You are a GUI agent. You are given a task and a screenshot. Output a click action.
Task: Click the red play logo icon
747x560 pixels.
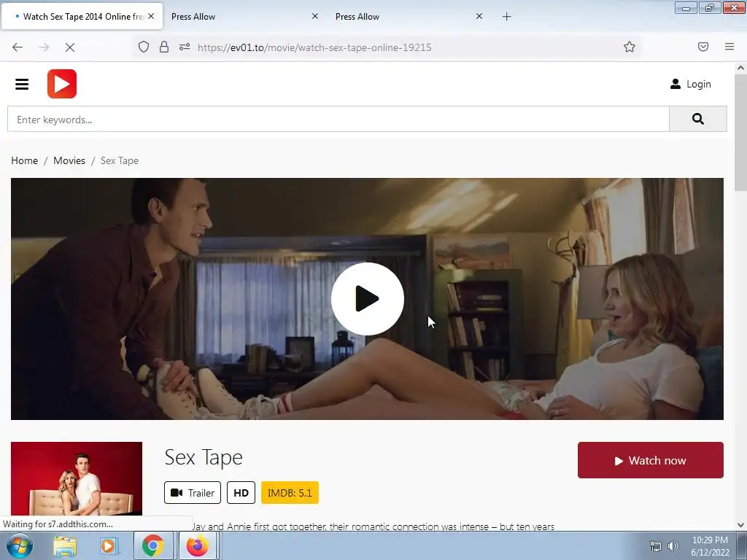[62, 84]
